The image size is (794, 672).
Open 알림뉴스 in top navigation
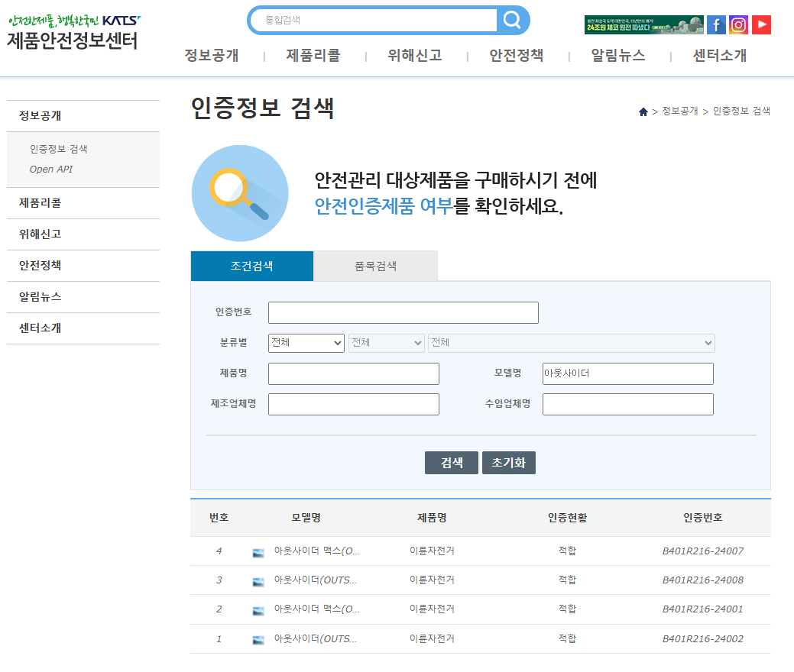pos(618,56)
